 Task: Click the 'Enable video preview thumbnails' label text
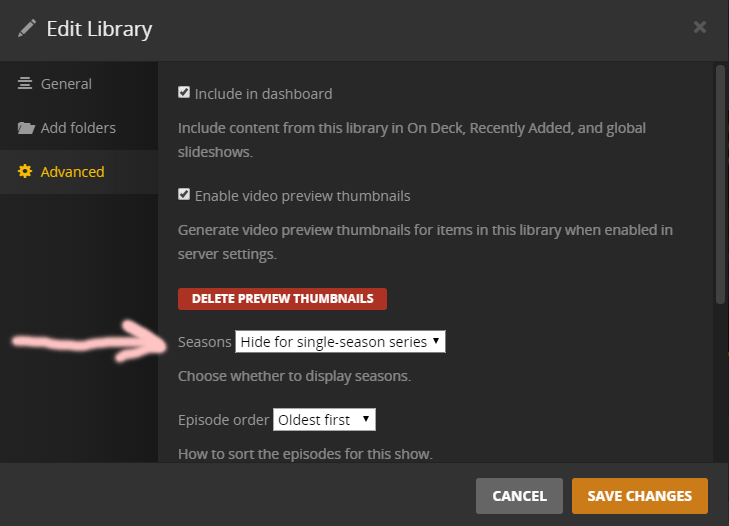302,196
